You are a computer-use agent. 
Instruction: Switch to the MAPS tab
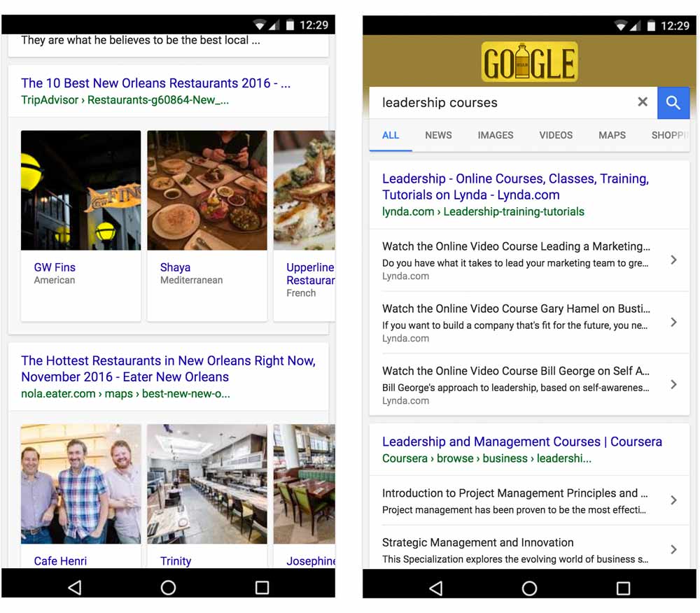click(x=612, y=135)
